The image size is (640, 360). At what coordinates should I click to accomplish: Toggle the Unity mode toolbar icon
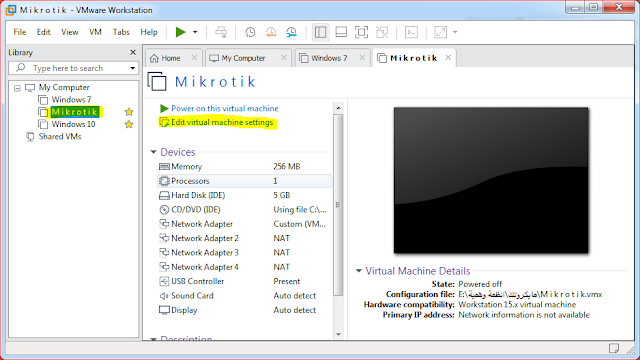coord(382,32)
